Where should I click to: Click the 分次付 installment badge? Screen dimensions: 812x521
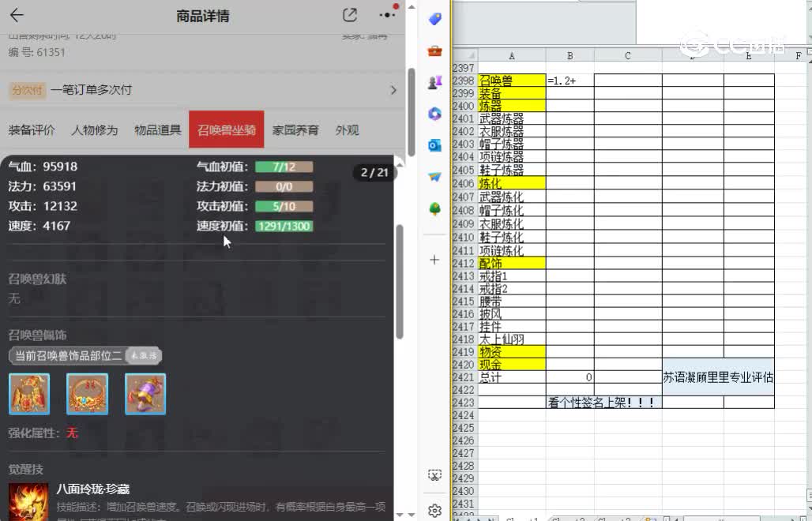29,90
